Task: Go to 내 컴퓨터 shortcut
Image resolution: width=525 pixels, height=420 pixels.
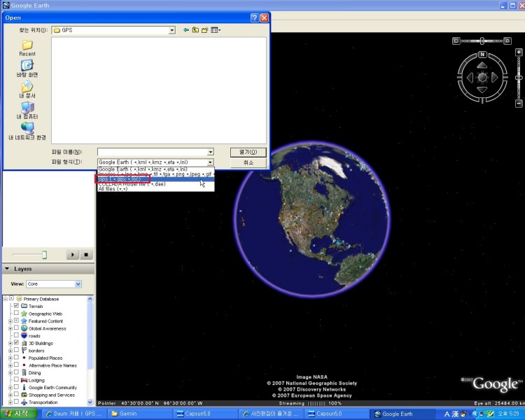Action: (x=27, y=111)
